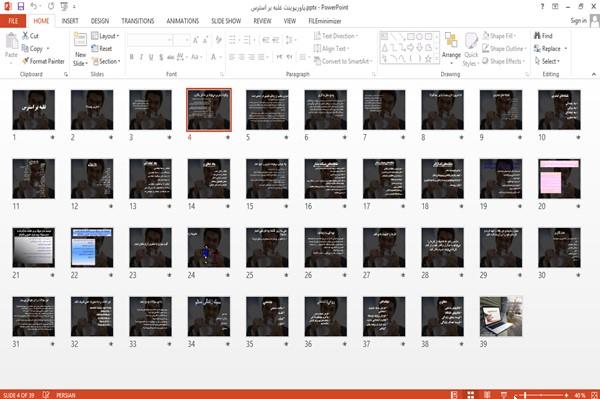Click Align Text button

[331, 48]
